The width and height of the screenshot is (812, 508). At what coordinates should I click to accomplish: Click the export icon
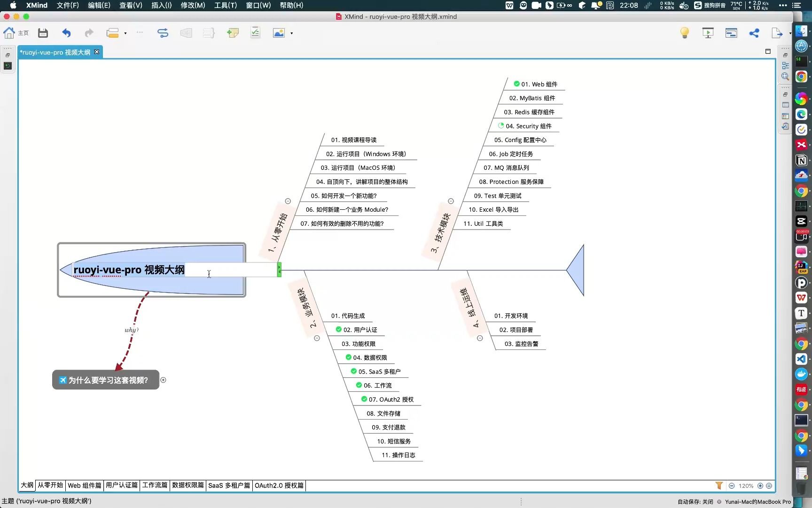(x=777, y=33)
